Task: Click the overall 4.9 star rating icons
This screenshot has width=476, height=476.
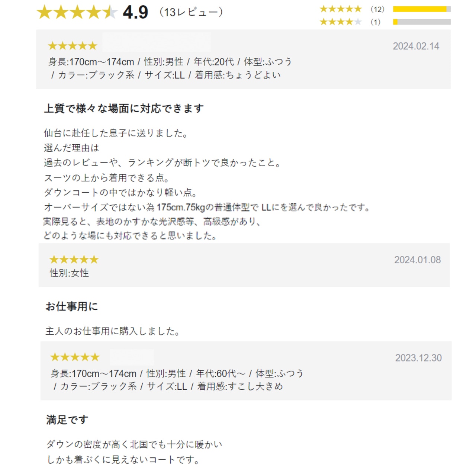Action: click(x=77, y=12)
